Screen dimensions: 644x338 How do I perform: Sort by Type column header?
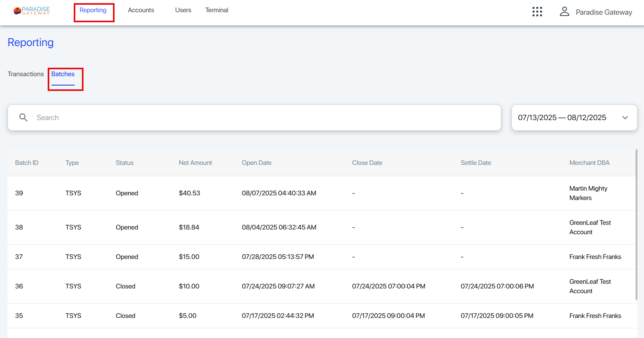pos(72,163)
